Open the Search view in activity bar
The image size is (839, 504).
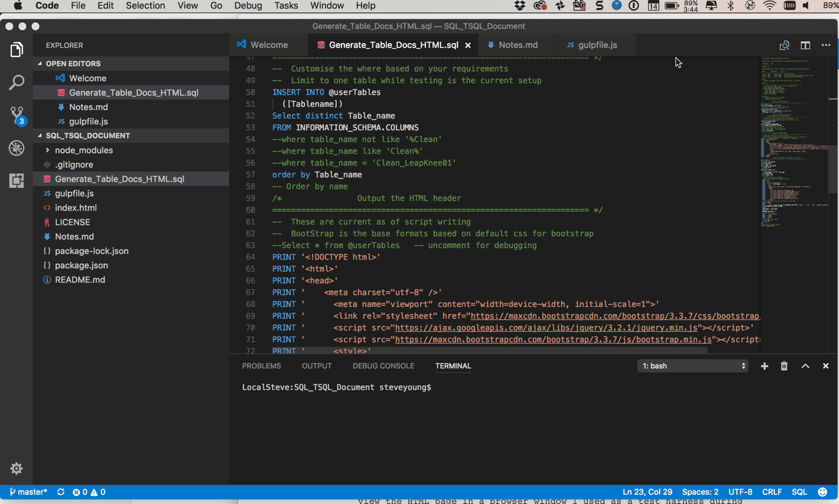(16, 82)
